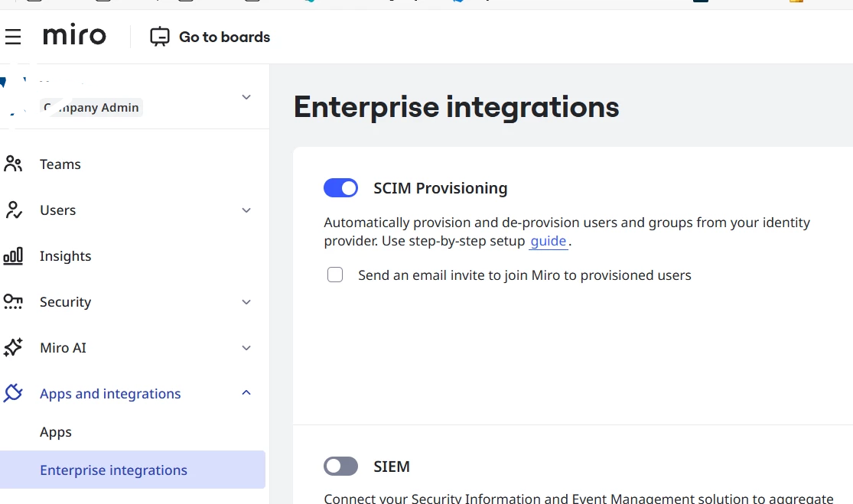
Task: Click 'Send an email invite to join Miro' text
Action: (x=458, y=275)
